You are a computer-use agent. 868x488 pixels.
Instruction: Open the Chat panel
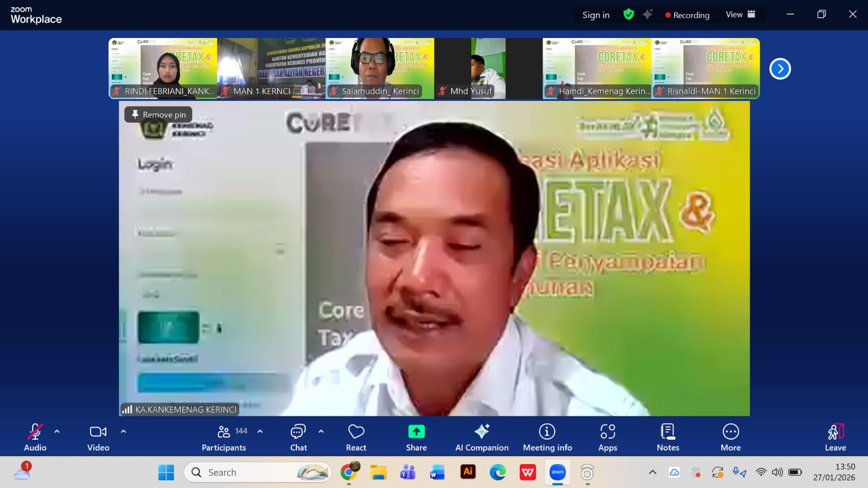point(298,438)
